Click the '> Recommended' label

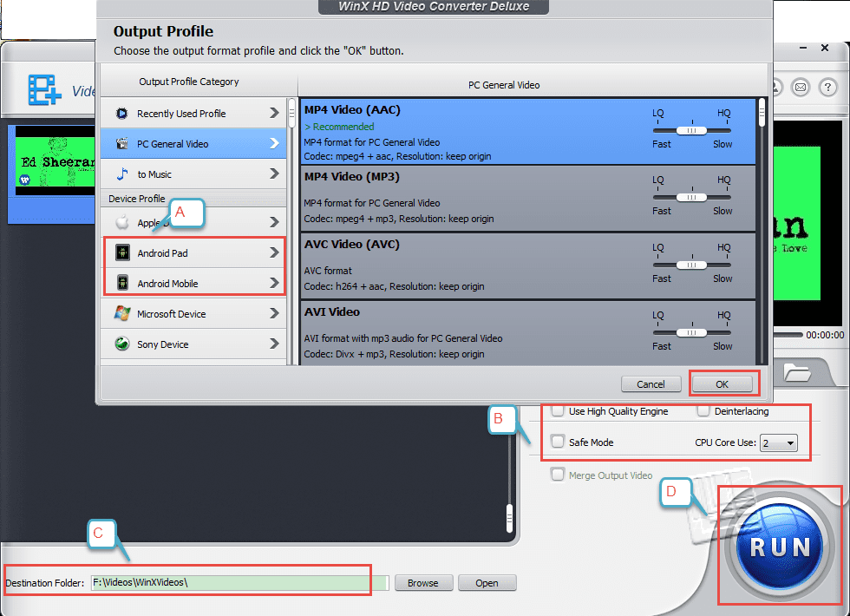click(339, 127)
